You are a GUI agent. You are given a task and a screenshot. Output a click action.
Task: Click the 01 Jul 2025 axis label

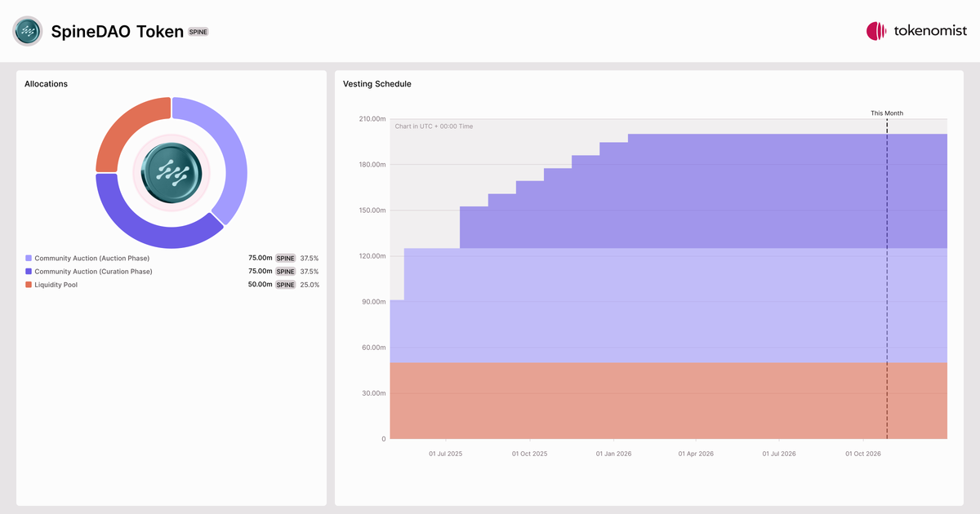[x=446, y=454]
